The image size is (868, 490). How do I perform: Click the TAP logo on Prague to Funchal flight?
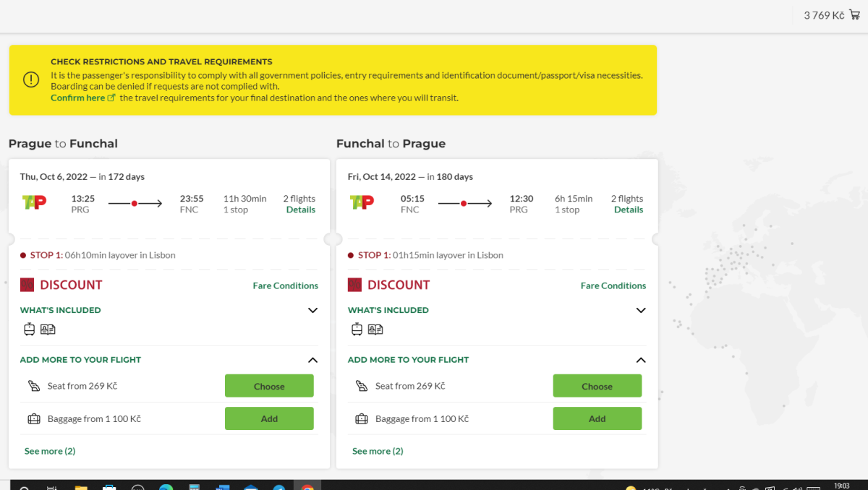[x=35, y=203]
